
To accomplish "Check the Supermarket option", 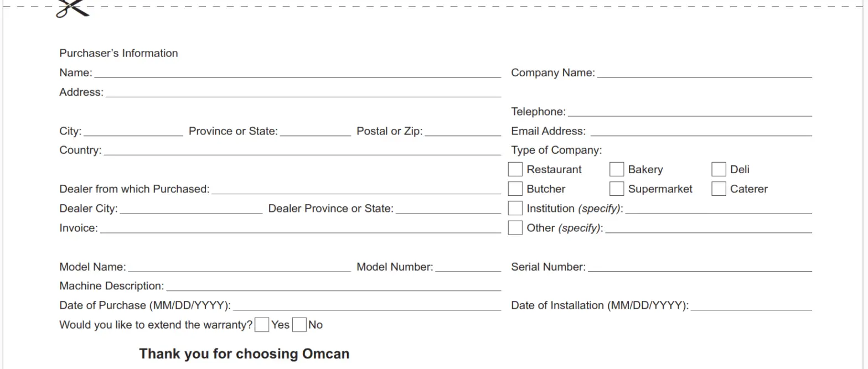I will (x=617, y=189).
